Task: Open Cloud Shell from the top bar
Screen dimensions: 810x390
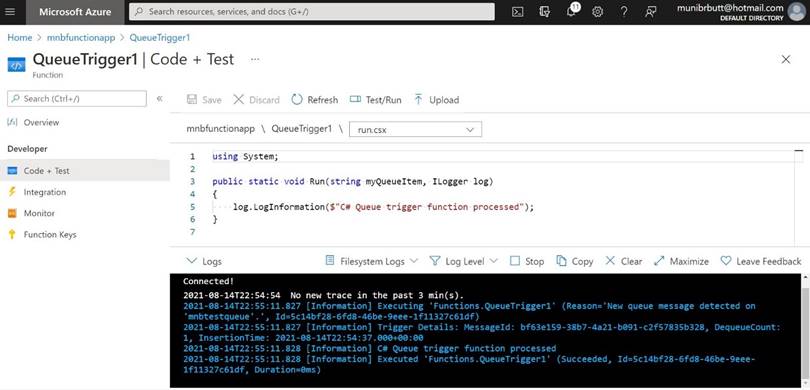Action: click(x=517, y=12)
